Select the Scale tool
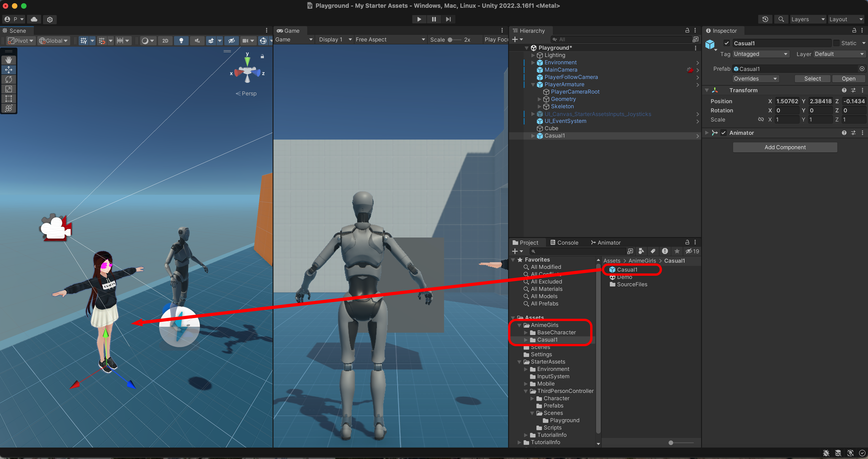The image size is (868, 459). pos(9,89)
